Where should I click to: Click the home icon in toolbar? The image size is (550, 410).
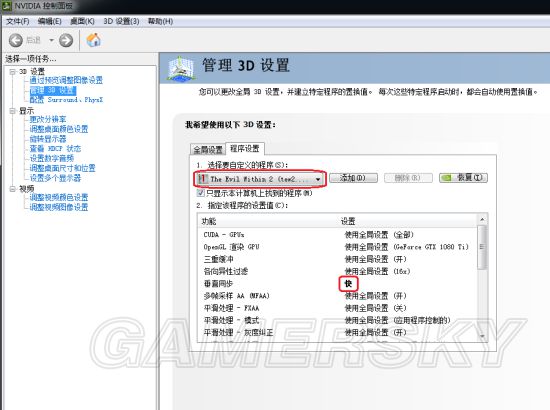pos(94,40)
